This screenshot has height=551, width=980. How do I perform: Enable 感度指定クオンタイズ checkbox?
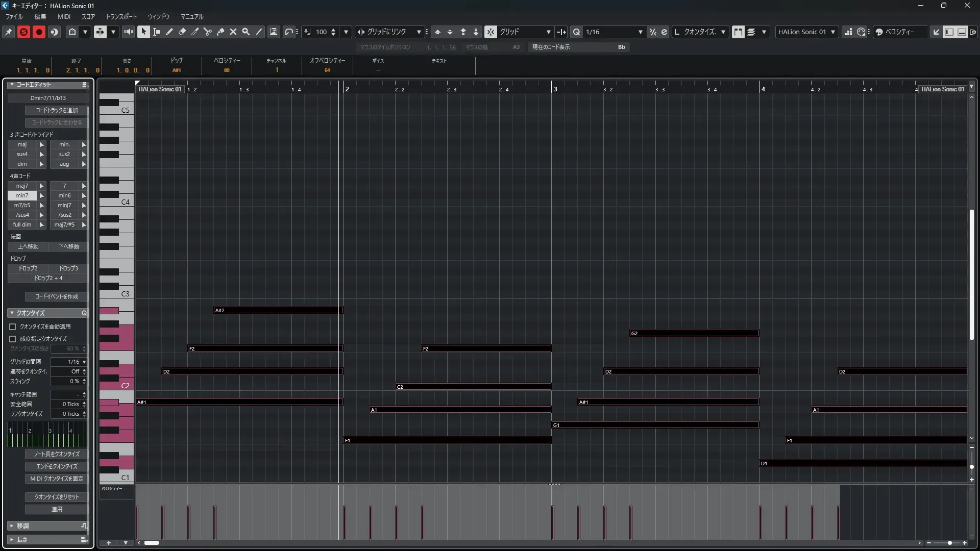click(13, 339)
